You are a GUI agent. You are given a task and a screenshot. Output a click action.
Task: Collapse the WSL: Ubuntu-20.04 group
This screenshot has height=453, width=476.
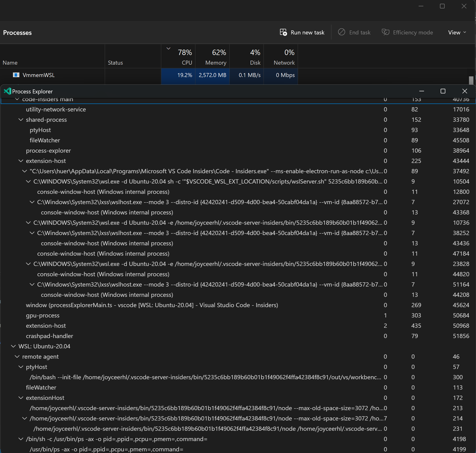13,346
